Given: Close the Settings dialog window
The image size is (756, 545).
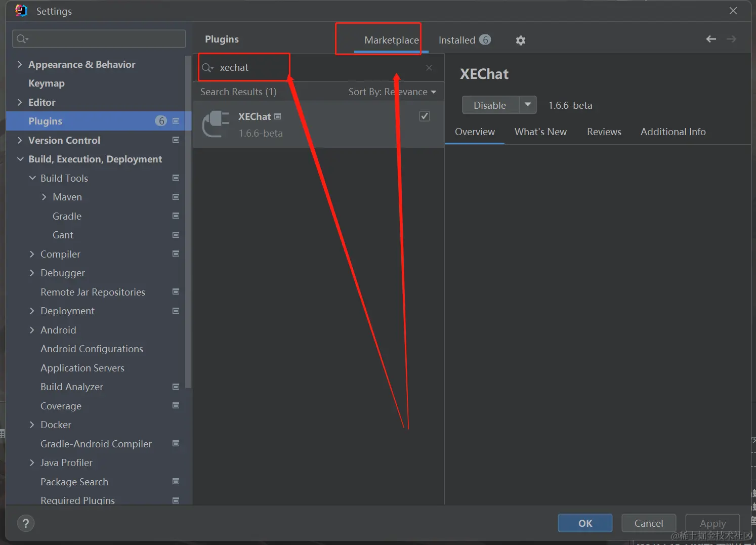Looking at the screenshot, I should 733,11.
